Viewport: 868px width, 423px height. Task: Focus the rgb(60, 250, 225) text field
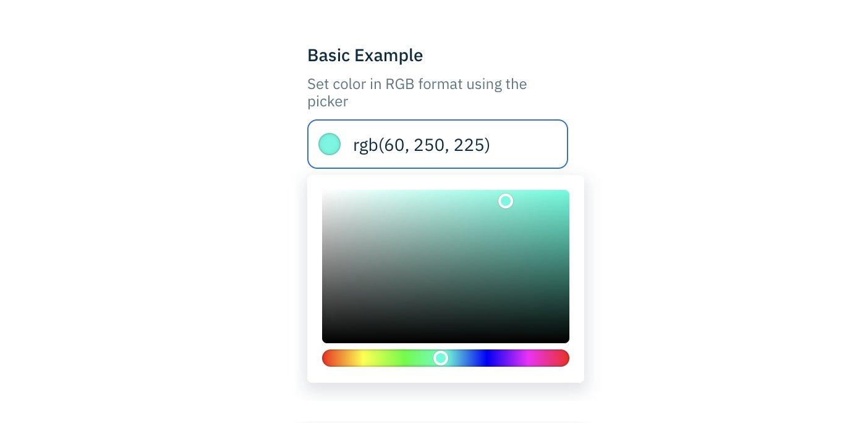[438, 144]
